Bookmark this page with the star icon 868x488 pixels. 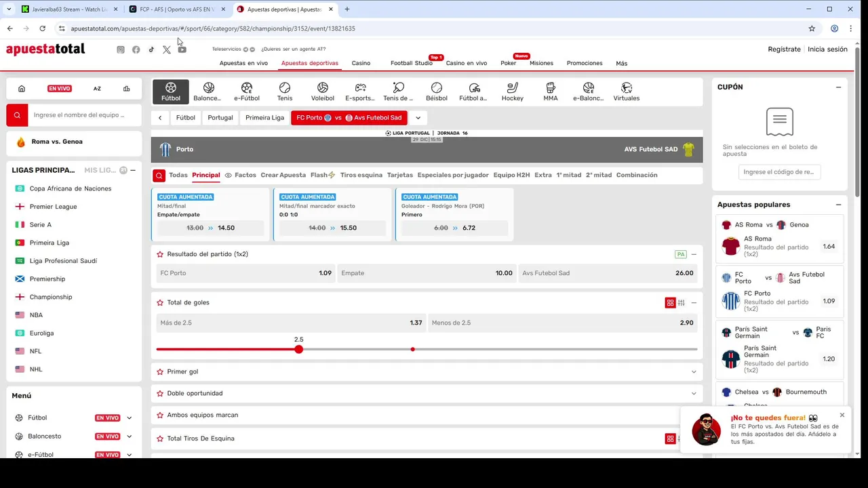812,28
